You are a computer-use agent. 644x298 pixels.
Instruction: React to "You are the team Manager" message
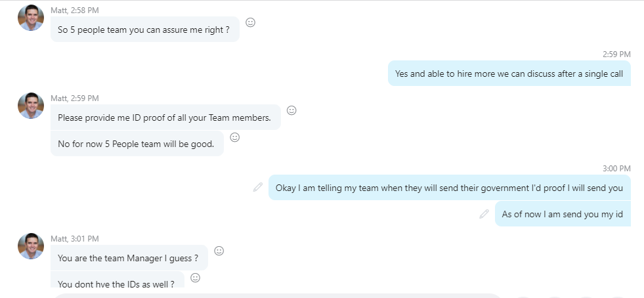[x=219, y=251]
